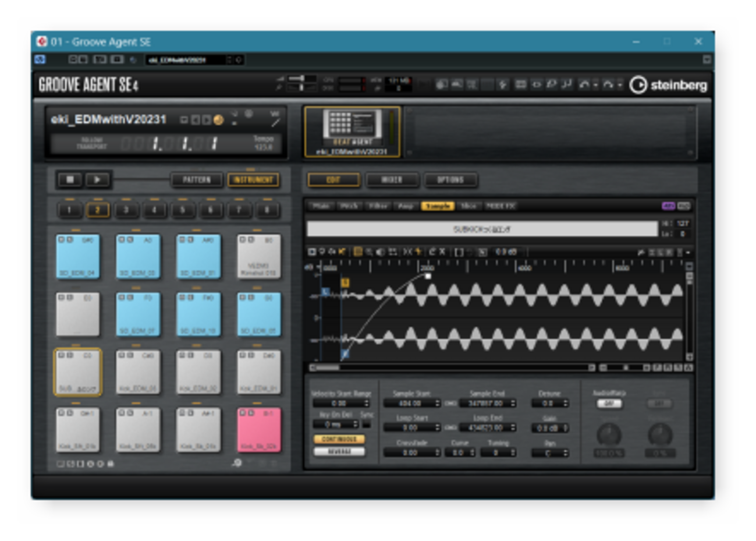This screenshot has width=756, height=541.
Task: Trigger the blue G#0 snare pad
Action: [78, 257]
